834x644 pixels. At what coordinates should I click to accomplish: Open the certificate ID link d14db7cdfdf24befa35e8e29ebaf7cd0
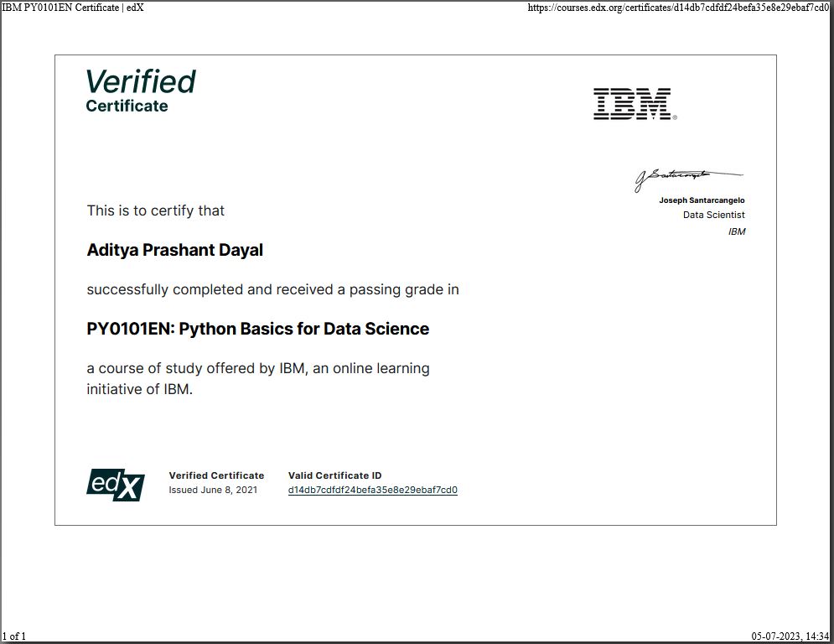pos(373,490)
